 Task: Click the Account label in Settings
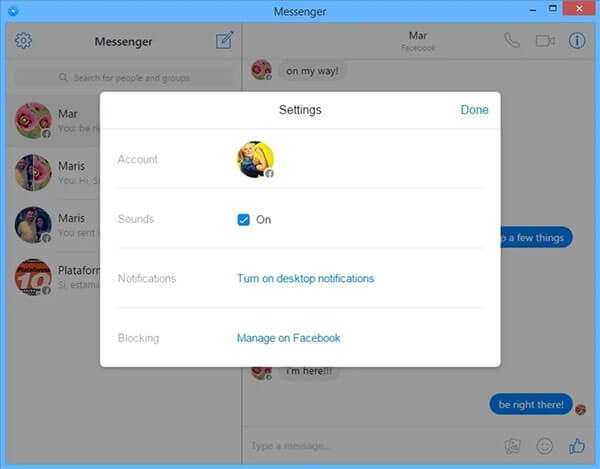coord(137,160)
